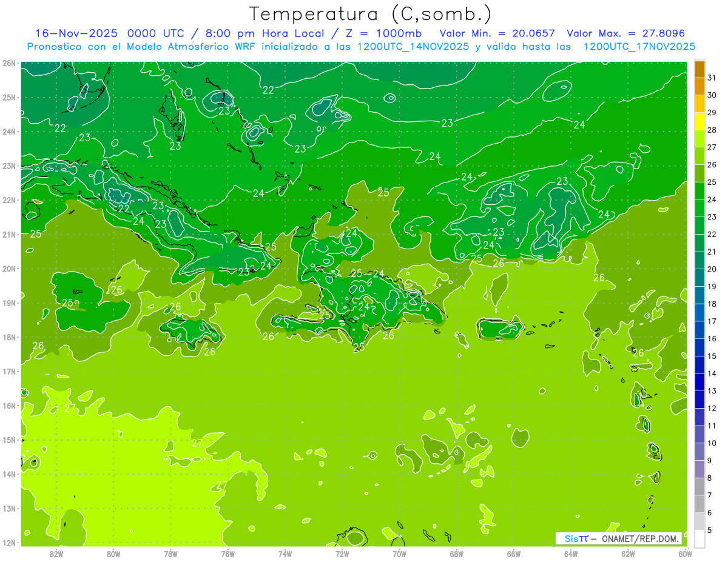Click the legend scale number 31
Image resolution: width=728 pixels, height=562 pixels.
712,78
